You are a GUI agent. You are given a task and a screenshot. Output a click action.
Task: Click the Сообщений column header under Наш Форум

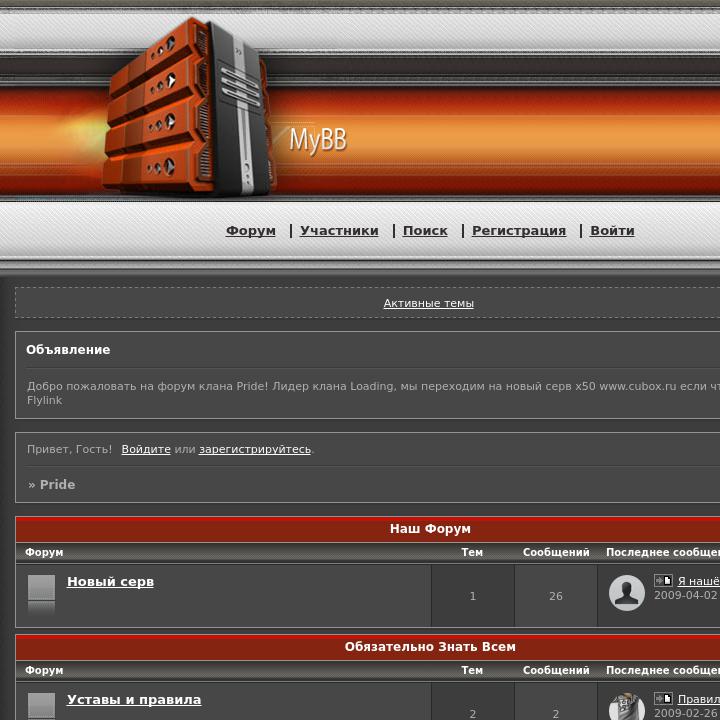point(556,552)
